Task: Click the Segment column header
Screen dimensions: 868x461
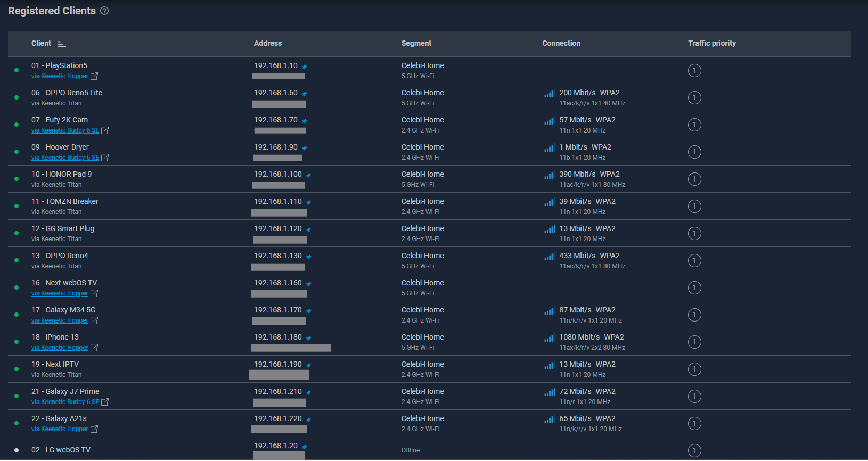Action: (x=416, y=43)
